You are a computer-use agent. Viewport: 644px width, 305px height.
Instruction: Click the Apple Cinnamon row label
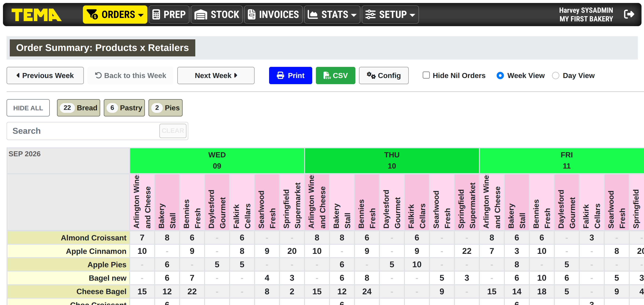click(68, 251)
